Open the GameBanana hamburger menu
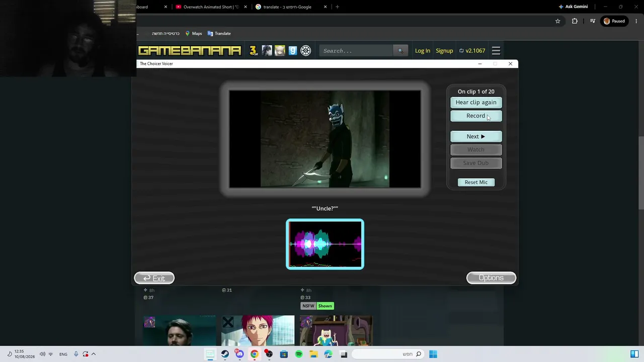 coord(496,51)
